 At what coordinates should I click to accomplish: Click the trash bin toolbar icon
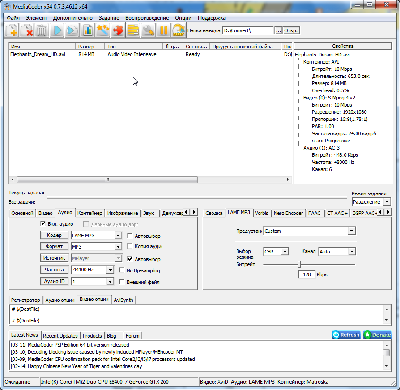pyautogui.click(x=42, y=30)
